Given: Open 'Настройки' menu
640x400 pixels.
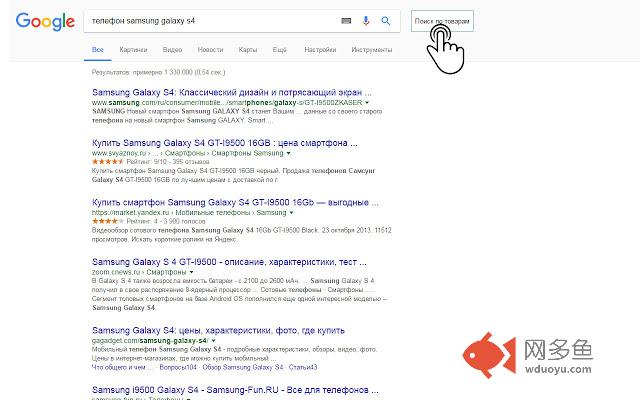Looking at the screenshot, I should (x=320, y=50).
